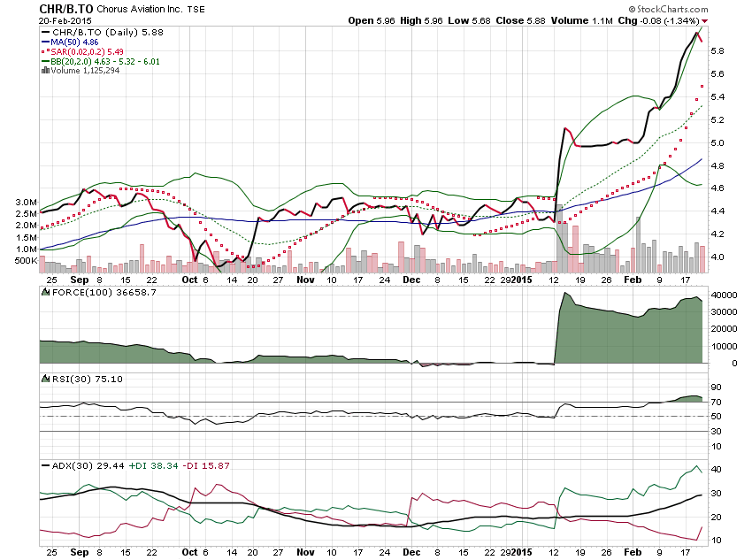Click the 5.8 price axis label

[717, 50]
